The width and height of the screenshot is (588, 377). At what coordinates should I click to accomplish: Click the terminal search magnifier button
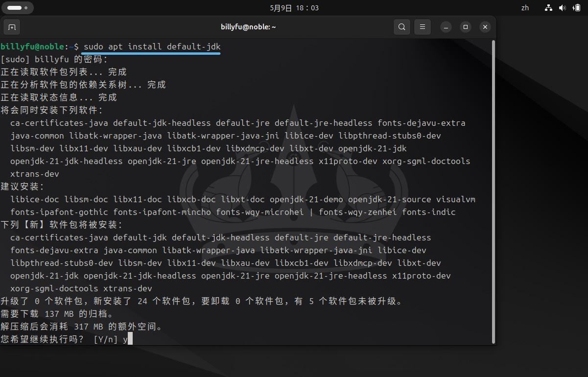point(401,27)
